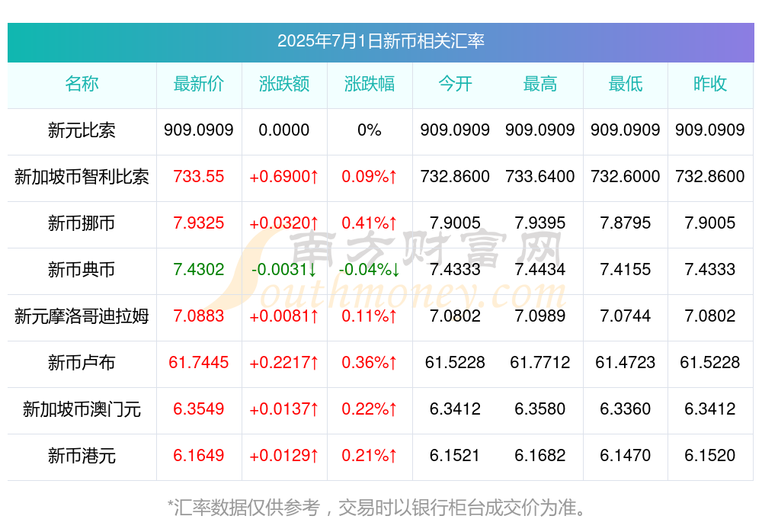
Task: Click the high value 61.7712
Action: 540,362
